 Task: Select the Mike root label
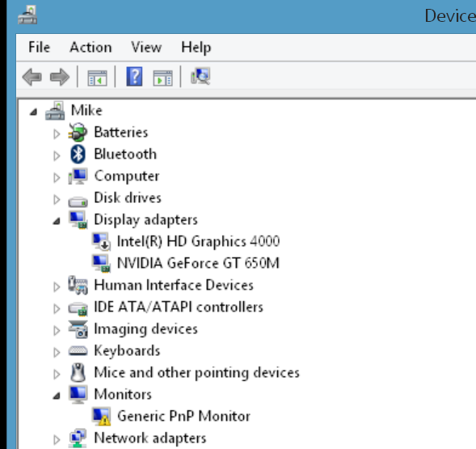tap(86, 110)
